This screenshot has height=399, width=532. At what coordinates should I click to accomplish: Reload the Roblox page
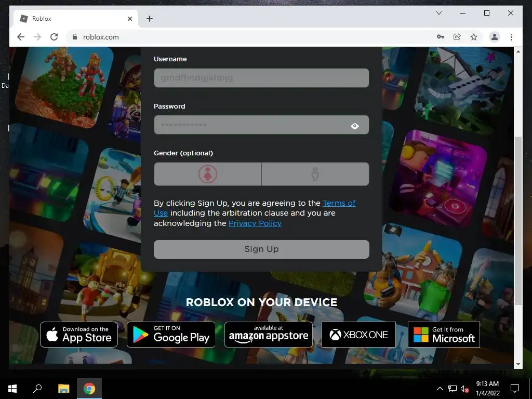coord(54,37)
